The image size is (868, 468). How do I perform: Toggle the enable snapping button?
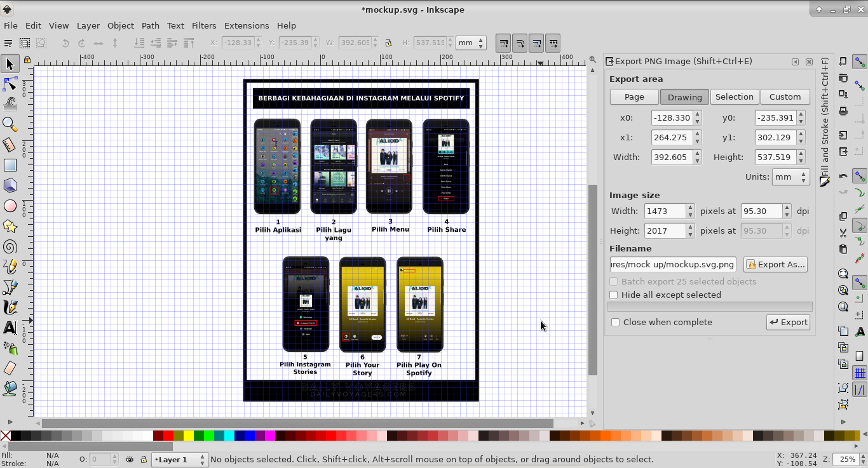[x=860, y=62]
